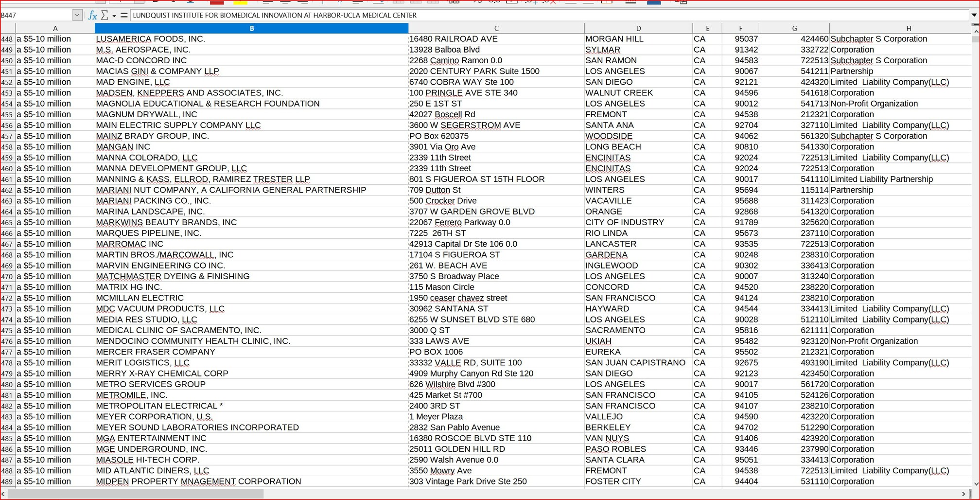Open the dropdown arrow beside Sum icon

tap(114, 16)
